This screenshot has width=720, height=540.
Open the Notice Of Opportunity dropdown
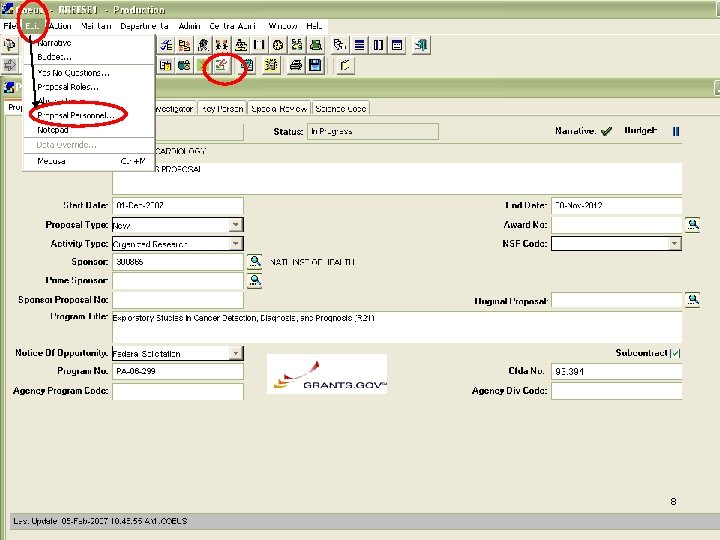(x=236, y=353)
